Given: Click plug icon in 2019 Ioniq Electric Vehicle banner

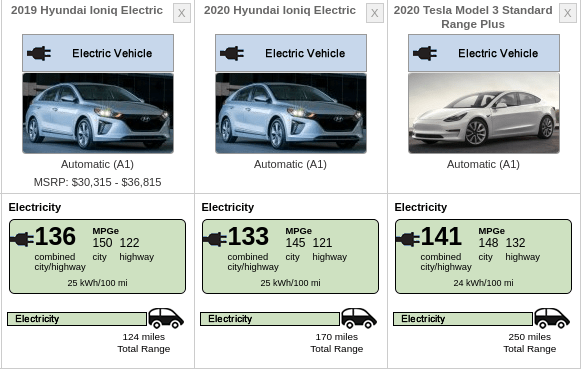Looking at the screenshot, I should [39, 53].
